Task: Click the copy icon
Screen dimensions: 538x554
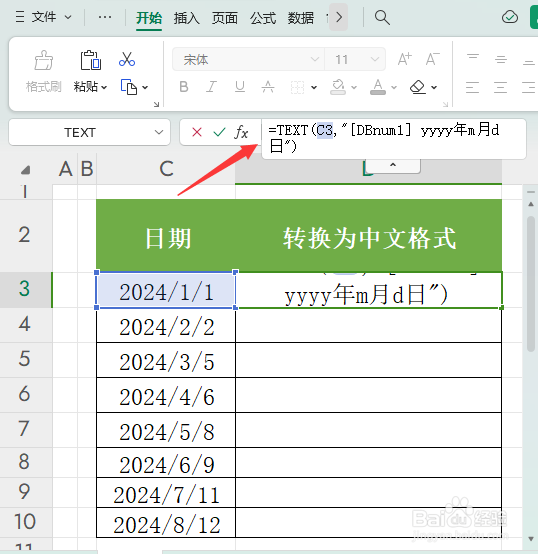Action: click(129, 87)
